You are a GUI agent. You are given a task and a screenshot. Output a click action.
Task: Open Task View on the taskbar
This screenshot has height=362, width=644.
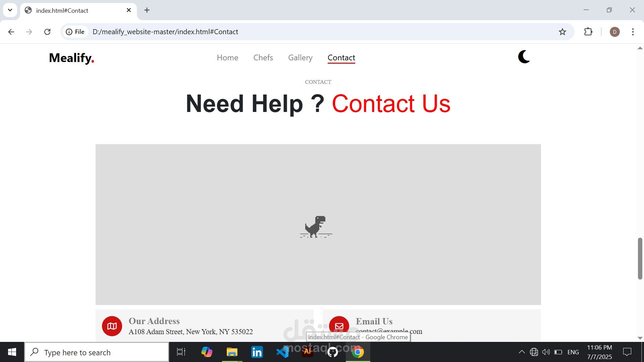[x=181, y=352]
